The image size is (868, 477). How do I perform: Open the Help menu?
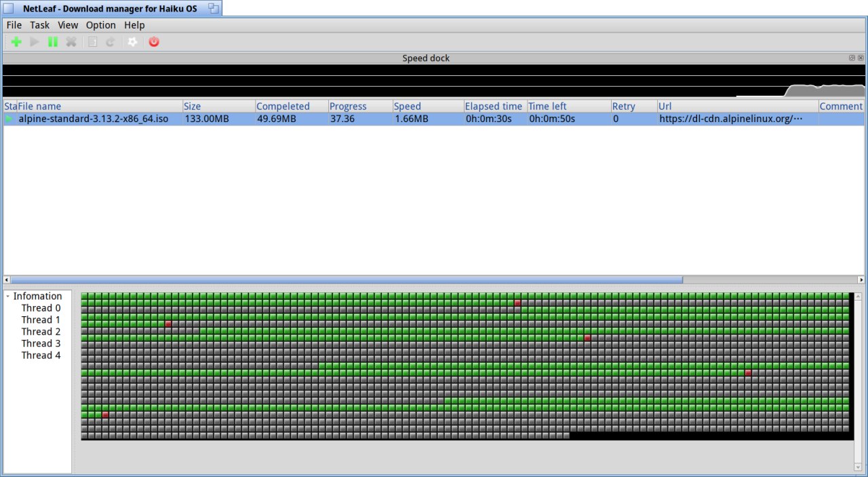coord(134,25)
